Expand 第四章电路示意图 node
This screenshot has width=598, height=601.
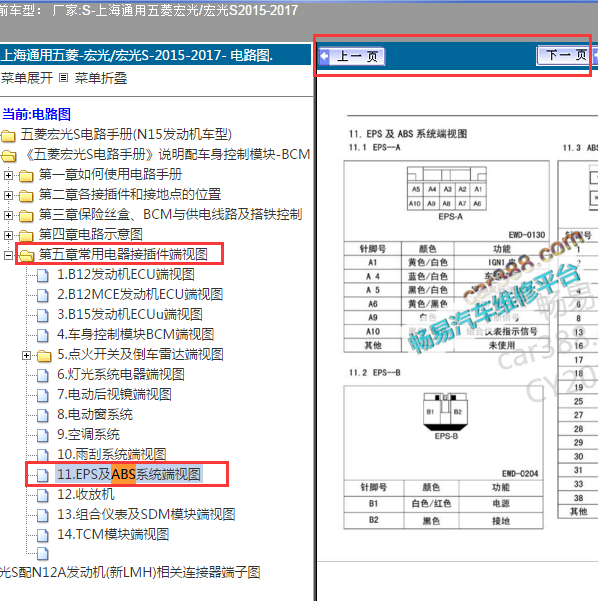(8, 235)
